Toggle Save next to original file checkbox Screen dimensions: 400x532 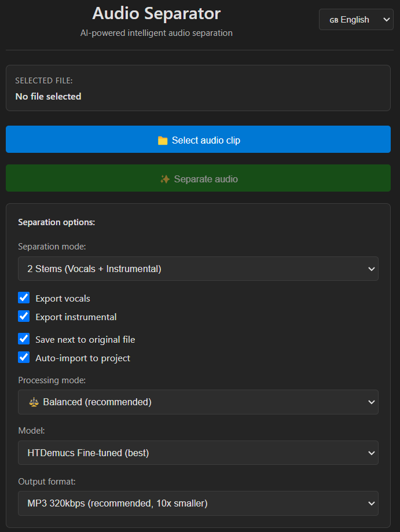click(x=24, y=339)
